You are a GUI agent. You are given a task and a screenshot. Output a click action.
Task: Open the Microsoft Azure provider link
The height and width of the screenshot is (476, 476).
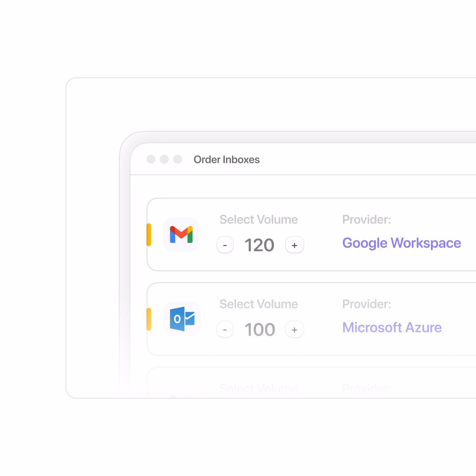(x=392, y=328)
